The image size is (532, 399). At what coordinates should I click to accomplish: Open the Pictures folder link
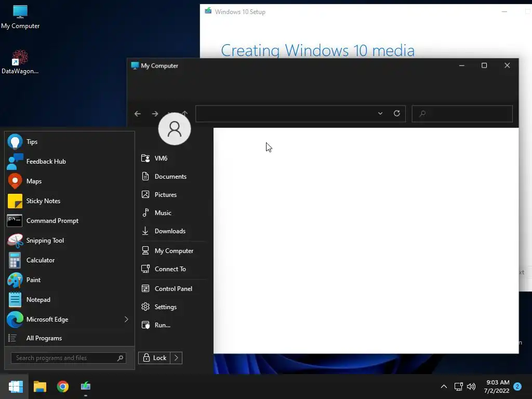[173, 195]
